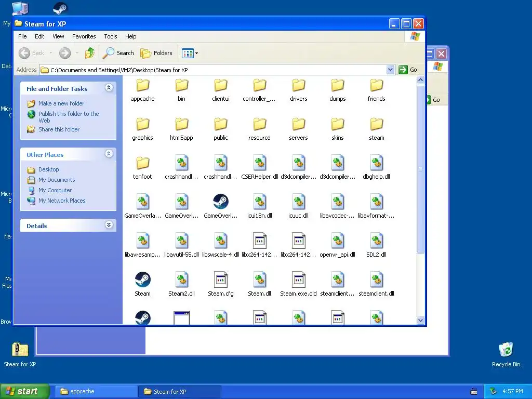Select the Steam.dll file
532x399 pixels.
(260, 285)
